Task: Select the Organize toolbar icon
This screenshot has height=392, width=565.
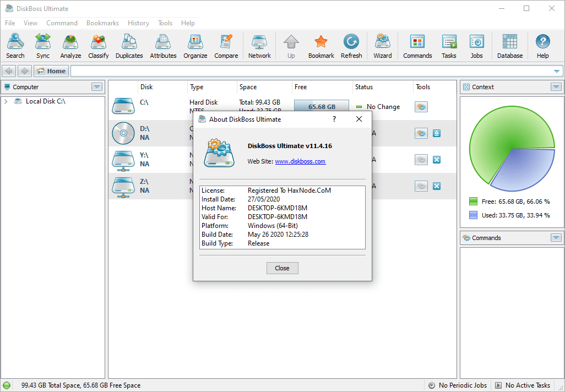Action: click(x=195, y=46)
